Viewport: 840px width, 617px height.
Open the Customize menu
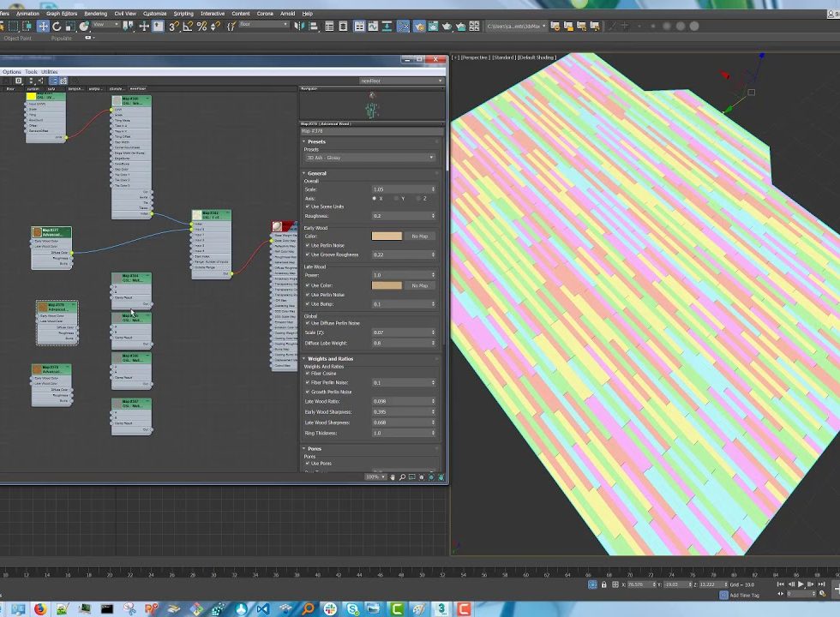point(155,14)
